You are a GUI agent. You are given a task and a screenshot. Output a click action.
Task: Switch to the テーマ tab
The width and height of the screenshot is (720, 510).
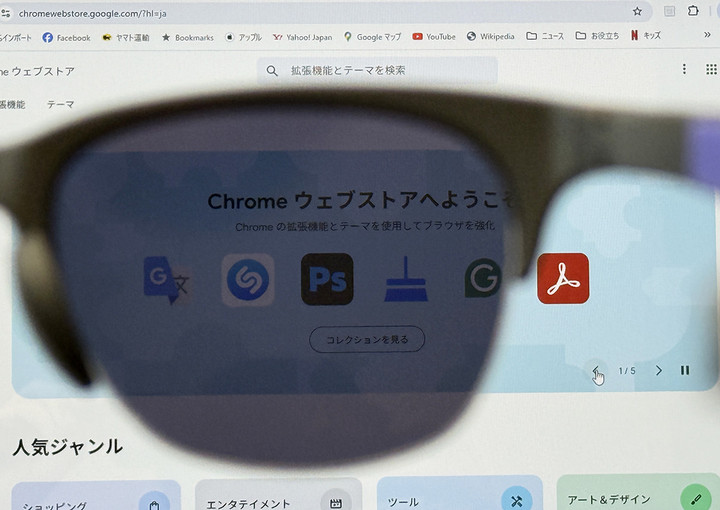coord(60,104)
